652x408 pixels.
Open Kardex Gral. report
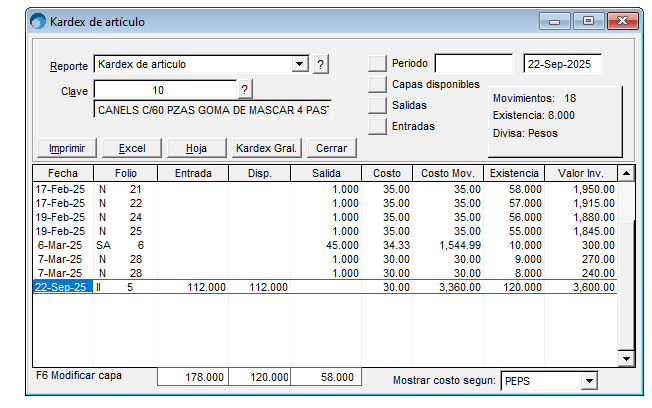(x=265, y=148)
